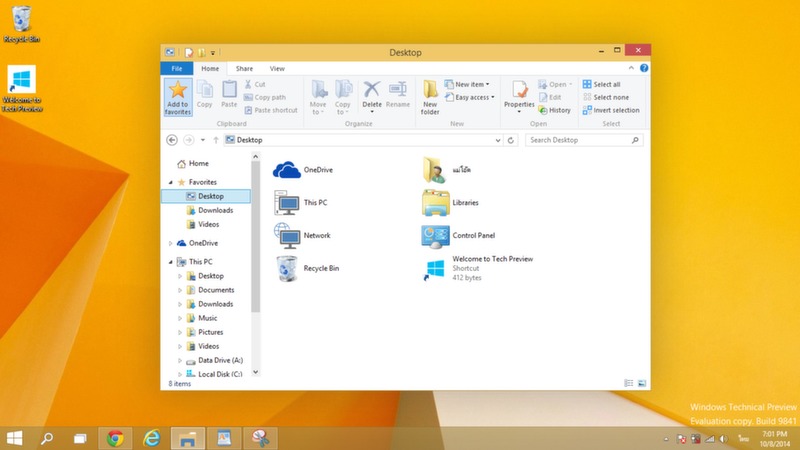The width and height of the screenshot is (800, 450).
Task: Select Pictures in navigation pane
Action: coord(205,332)
